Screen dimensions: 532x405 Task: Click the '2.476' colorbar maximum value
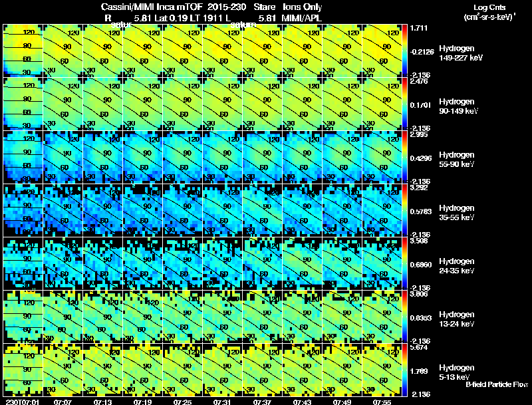click(x=419, y=81)
